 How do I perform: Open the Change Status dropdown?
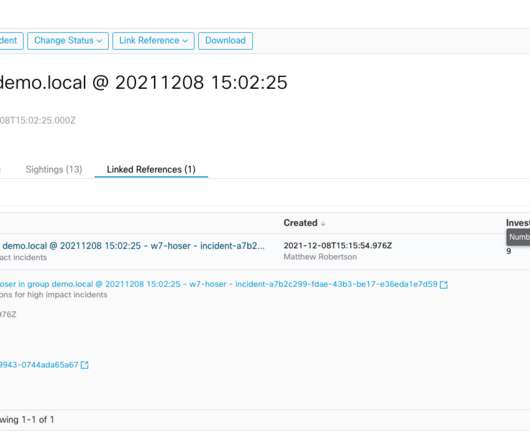[x=68, y=41]
